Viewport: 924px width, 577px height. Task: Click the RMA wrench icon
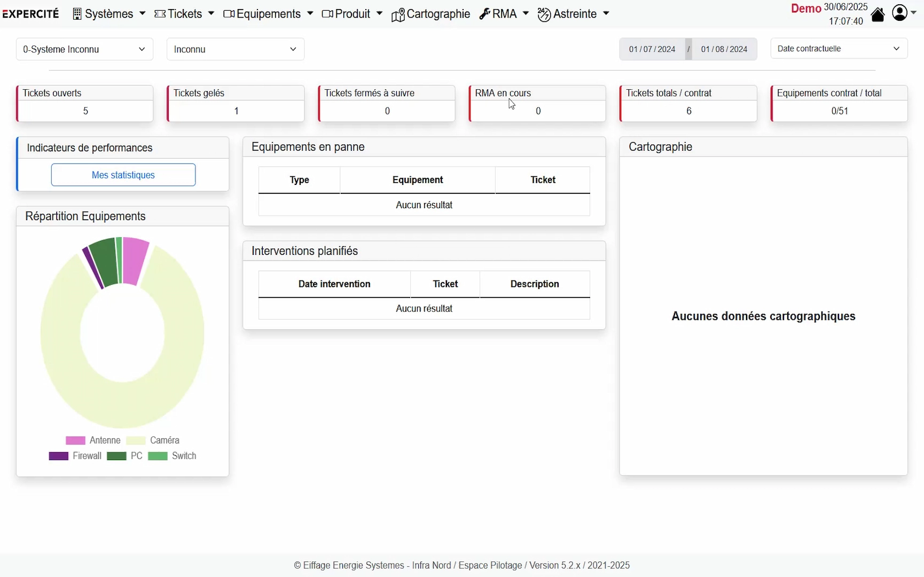[484, 14]
